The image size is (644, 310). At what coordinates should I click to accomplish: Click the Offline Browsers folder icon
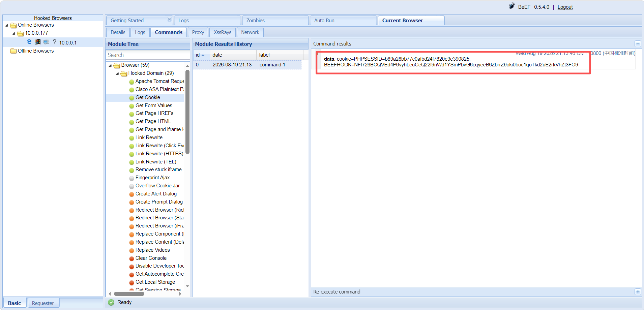pyautogui.click(x=13, y=51)
